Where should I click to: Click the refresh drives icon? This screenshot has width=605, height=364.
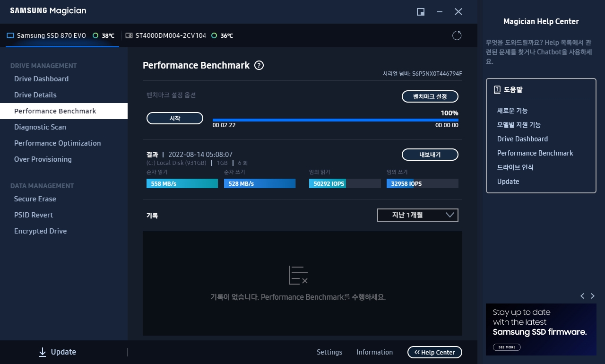coord(457,35)
